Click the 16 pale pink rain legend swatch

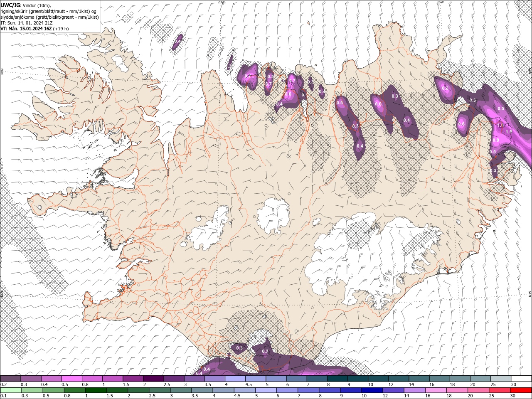436,390
